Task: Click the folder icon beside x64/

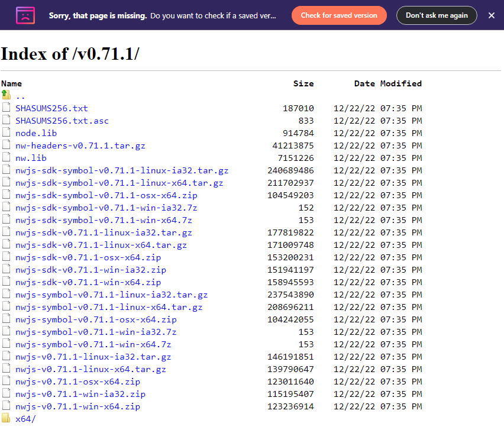Action: [x=6, y=418]
